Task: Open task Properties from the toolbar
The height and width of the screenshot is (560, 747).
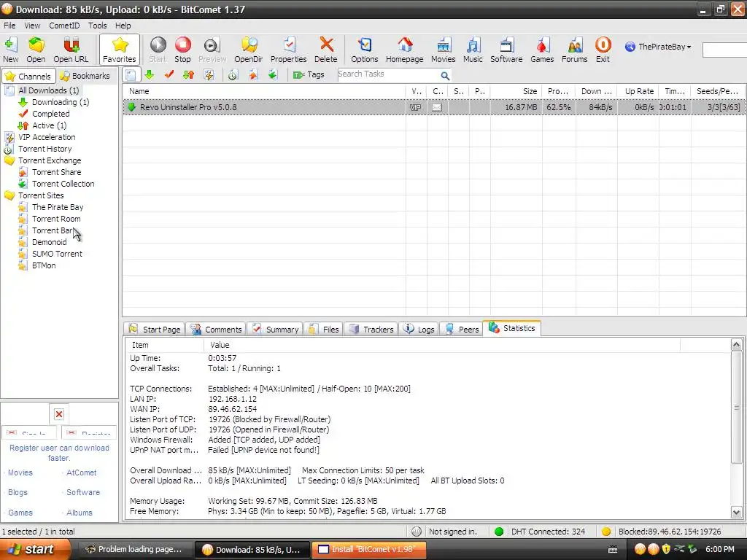Action: pos(288,50)
